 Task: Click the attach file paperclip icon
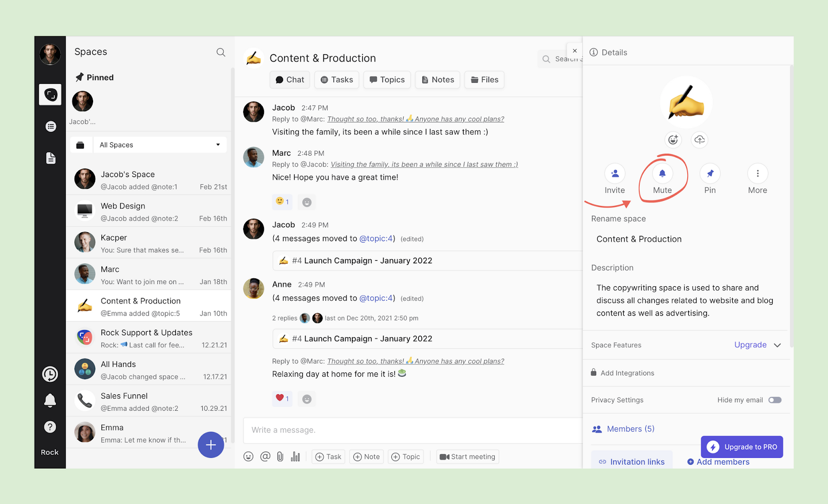tap(280, 456)
